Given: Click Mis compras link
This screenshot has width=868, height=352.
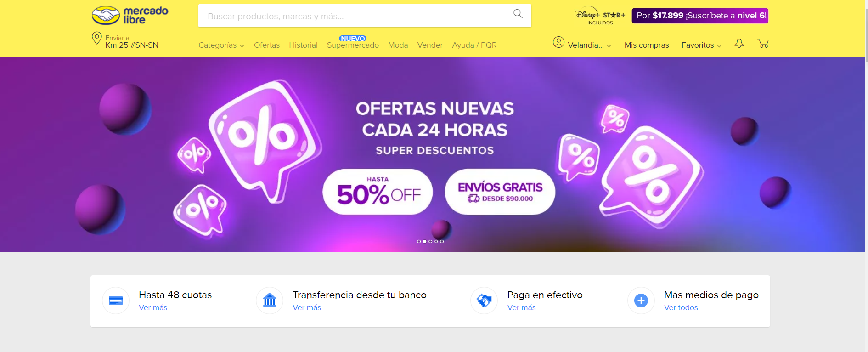Looking at the screenshot, I should point(647,45).
